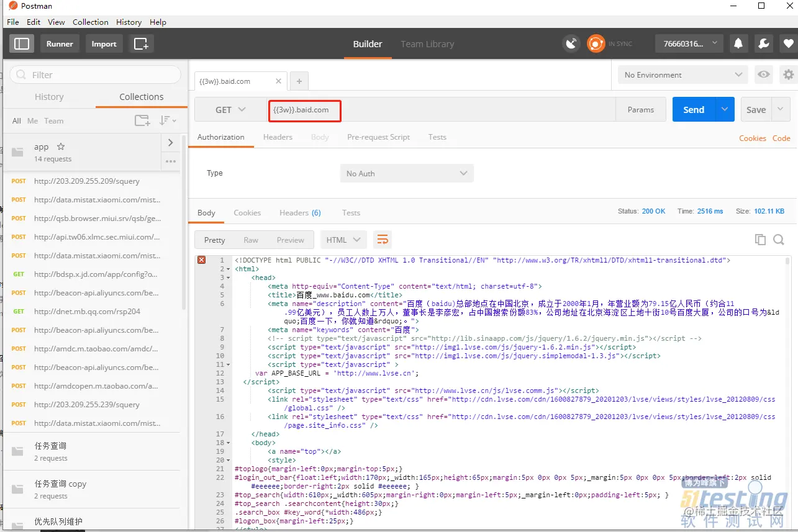This screenshot has height=532, width=798.
Task: Click the heart icon in header
Action: [x=788, y=43]
